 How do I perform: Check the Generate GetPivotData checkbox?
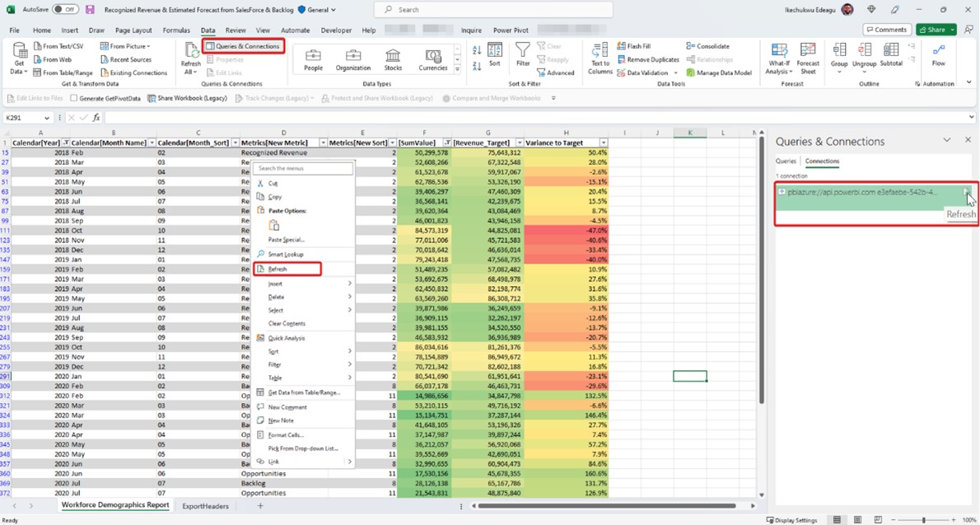point(73,98)
